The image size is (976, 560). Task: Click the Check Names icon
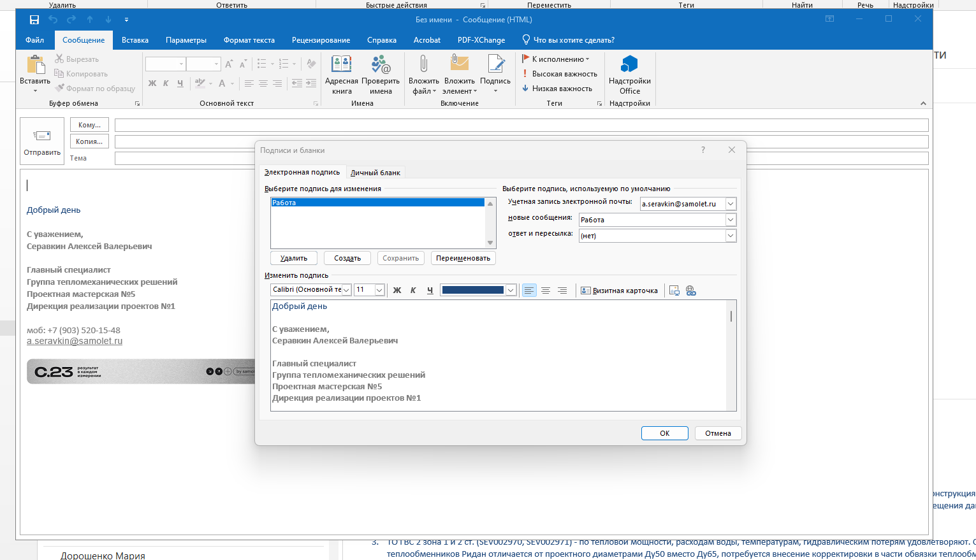pyautogui.click(x=381, y=64)
